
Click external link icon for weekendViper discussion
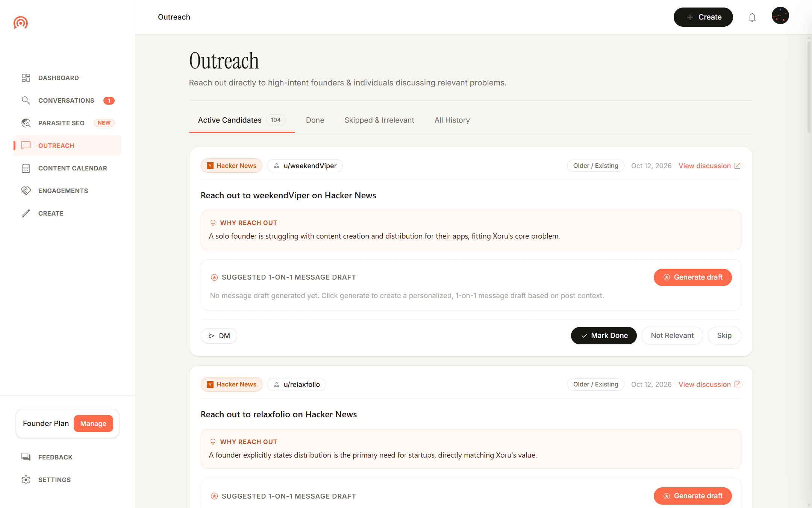[738, 166]
